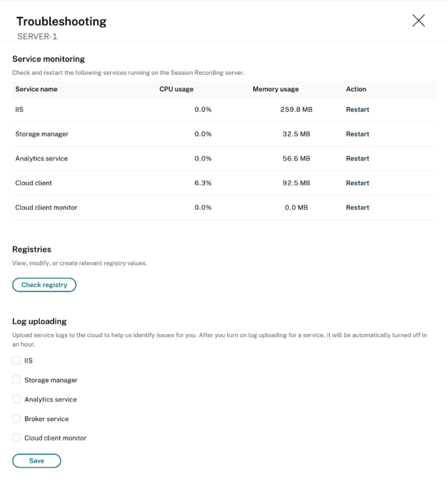The height and width of the screenshot is (484, 448).
Task: Click the Action column header
Action: tap(356, 89)
